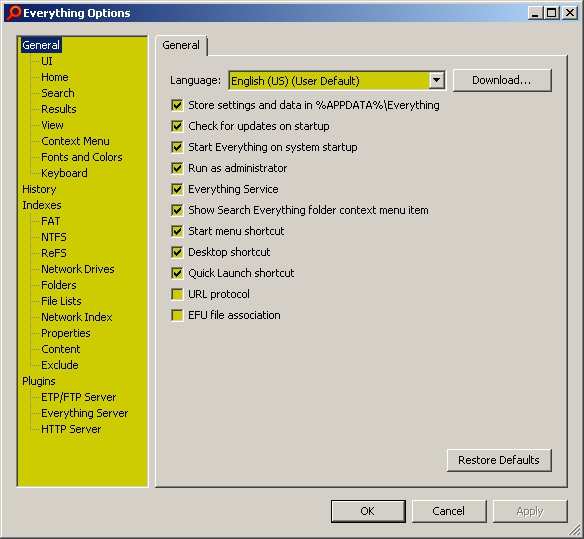Screen dimensions: 584x539
Task: Disable Start Everything on system startup
Action: coord(177,147)
